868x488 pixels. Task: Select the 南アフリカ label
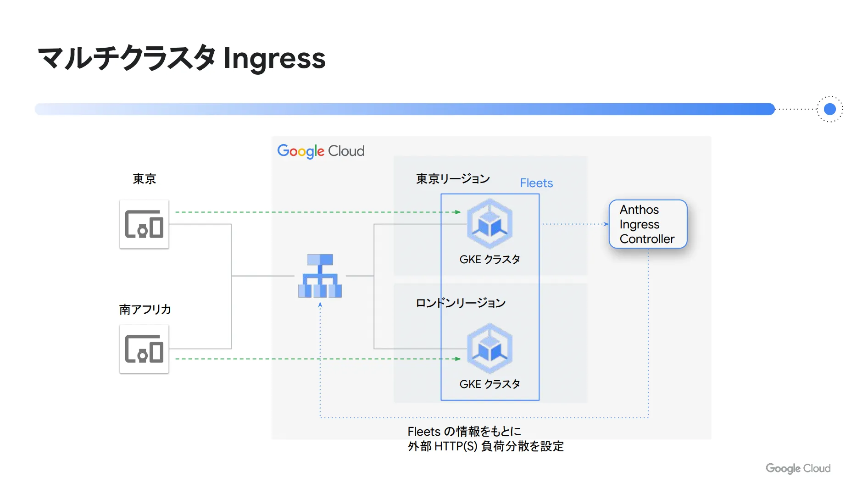point(145,310)
